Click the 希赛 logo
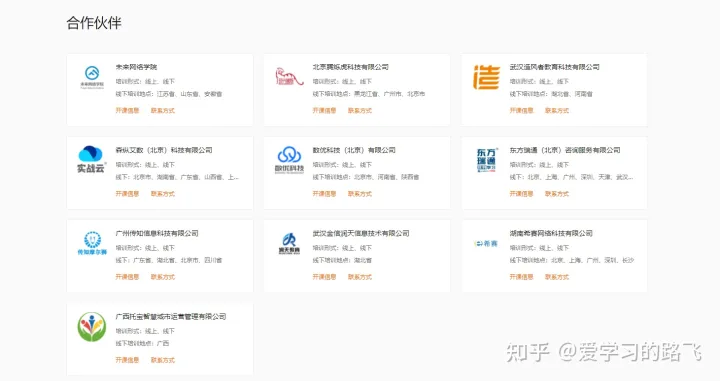The width and height of the screenshot is (720, 381). (486, 243)
